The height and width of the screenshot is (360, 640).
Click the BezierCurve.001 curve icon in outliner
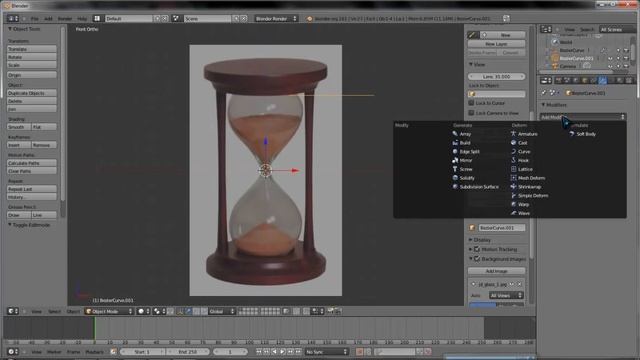[555, 58]
